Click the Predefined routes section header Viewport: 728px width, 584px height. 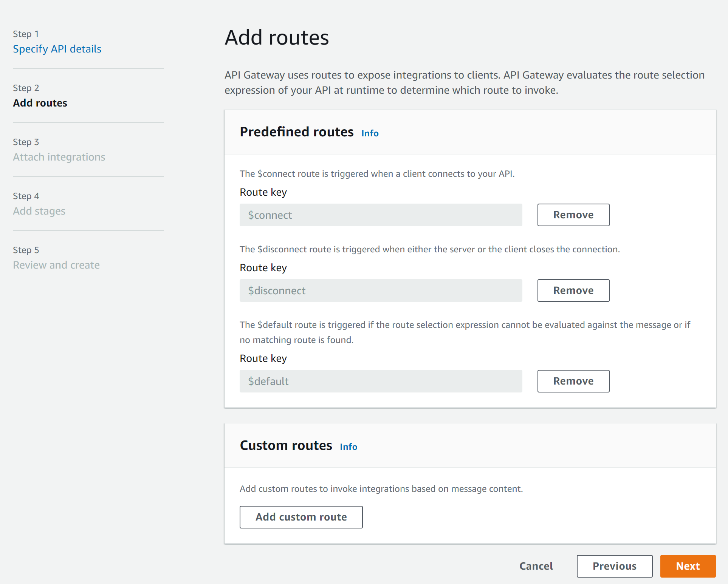[x=297, y=132]
